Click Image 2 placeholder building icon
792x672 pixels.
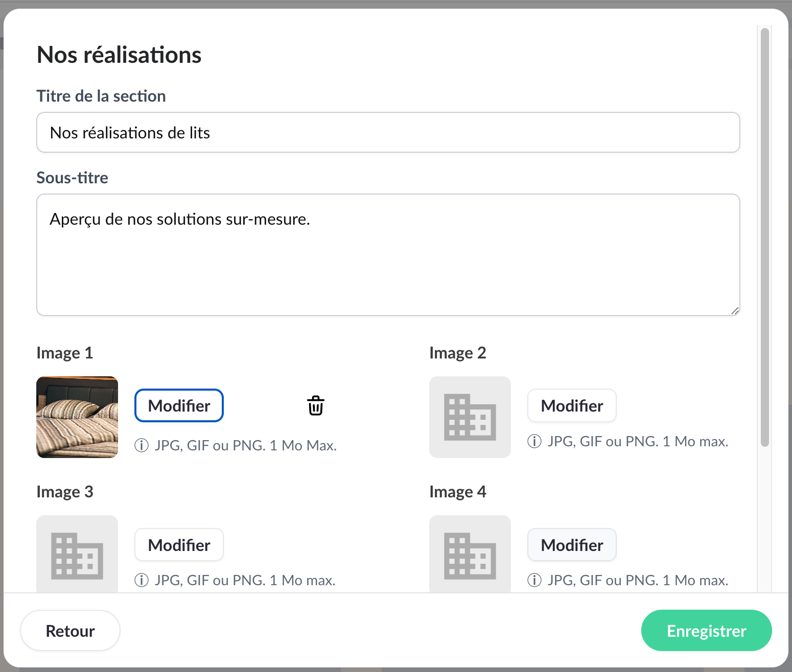click(470, 417)
